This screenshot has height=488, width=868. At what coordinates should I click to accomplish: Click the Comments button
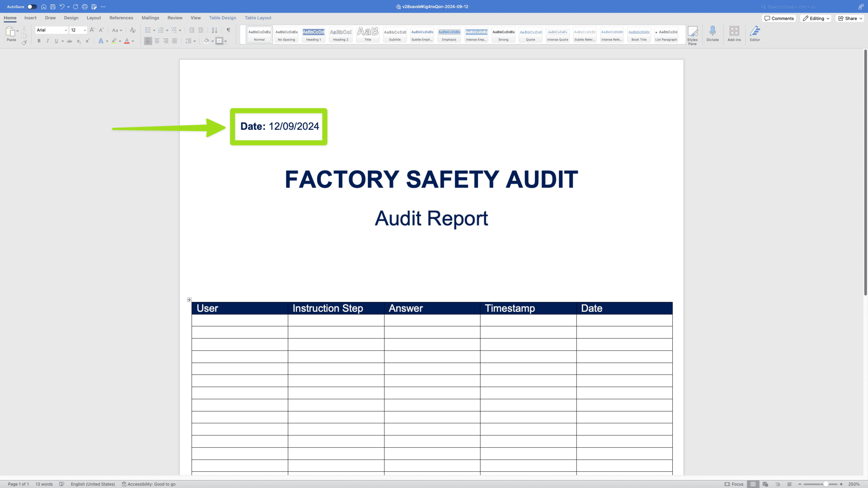(779, 18)
